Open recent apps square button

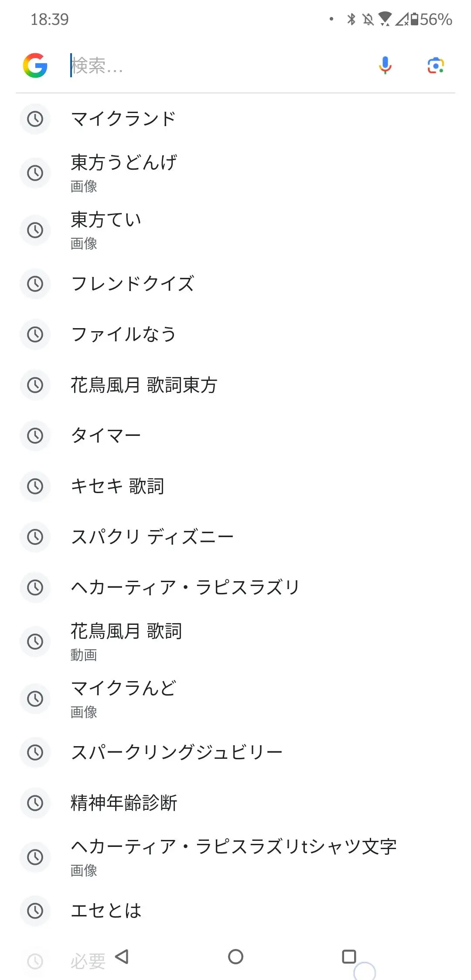pos(349,956)
